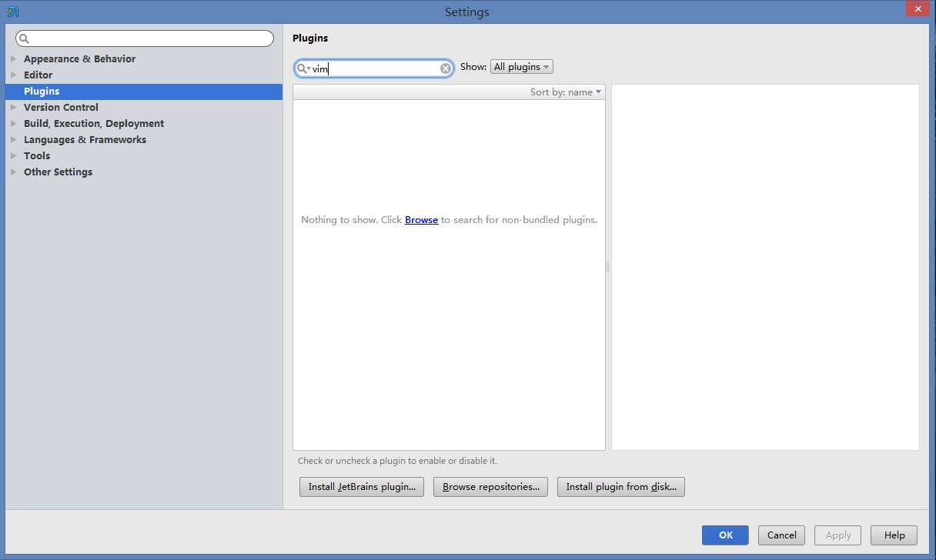The height and width of the screenshot is (560, 936).
Task: Open Help for settings
Action: click(x=894, y=535)
